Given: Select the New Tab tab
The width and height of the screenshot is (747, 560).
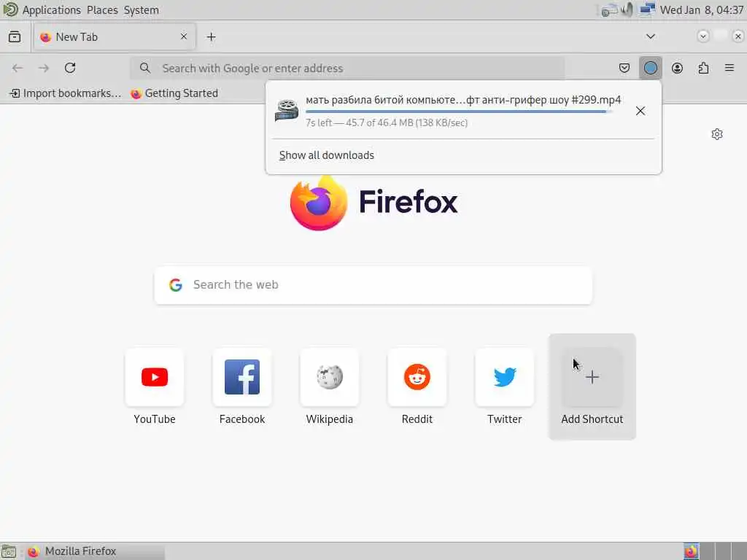Looking at the screenshot, I should coord(115,36).
